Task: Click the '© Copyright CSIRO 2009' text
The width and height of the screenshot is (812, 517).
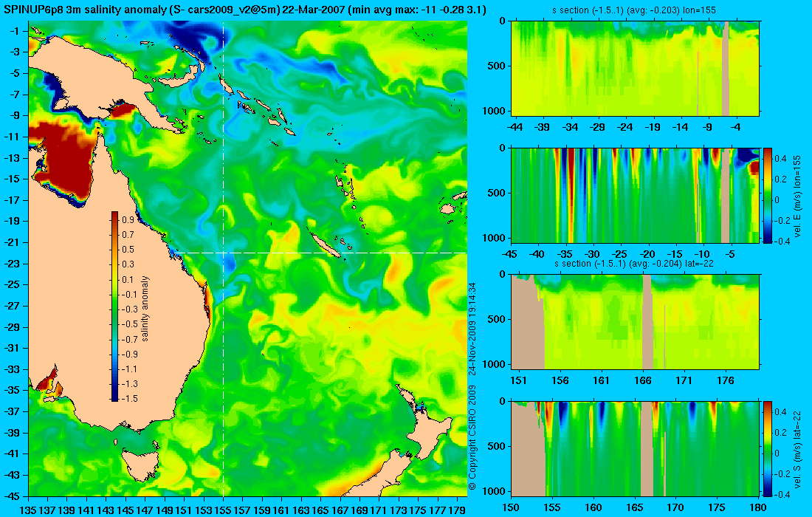Action: [x=472, y=437]
